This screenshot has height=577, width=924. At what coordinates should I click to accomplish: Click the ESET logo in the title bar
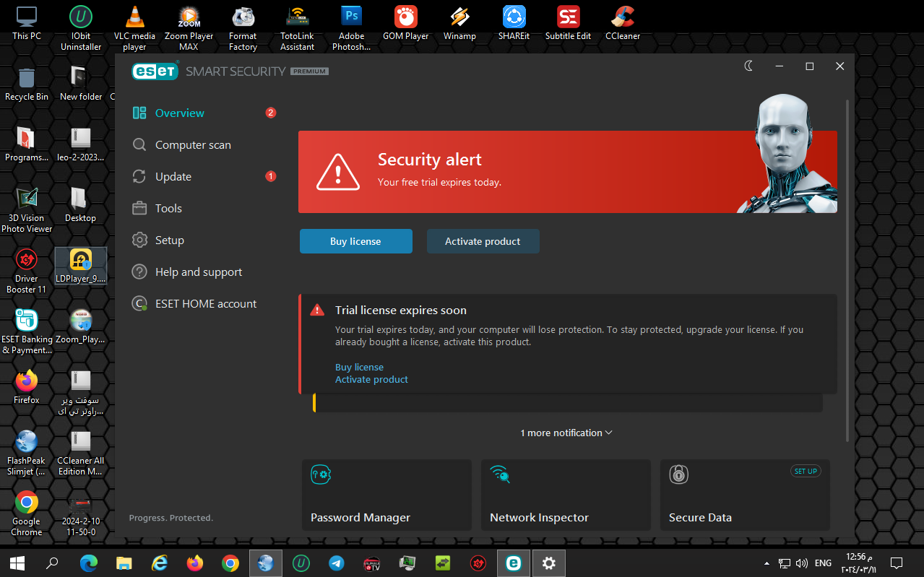click(x=155, y=71)
